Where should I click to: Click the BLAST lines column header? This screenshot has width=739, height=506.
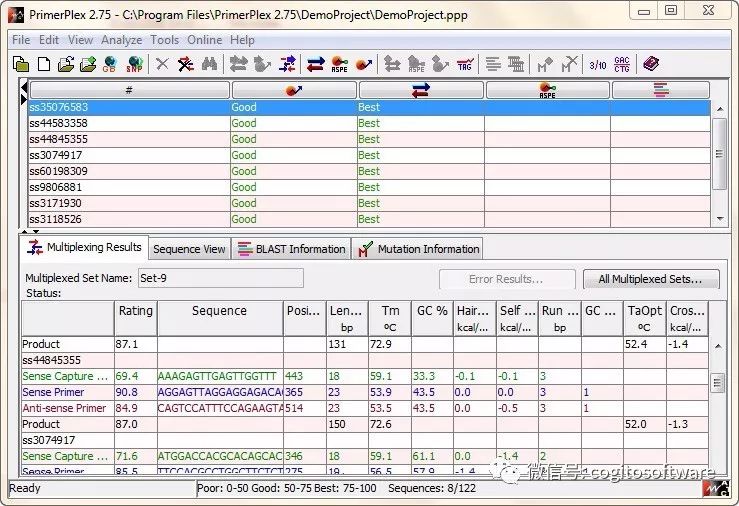pyautogui.click(x=661, y=90)
